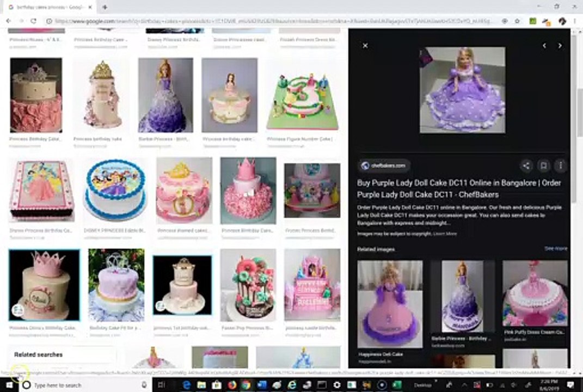Image resolution: width=583 pixels, height=392 pixels.
Task: Launch Microsoft Edge from the taskbar
Action: point(187,385)
